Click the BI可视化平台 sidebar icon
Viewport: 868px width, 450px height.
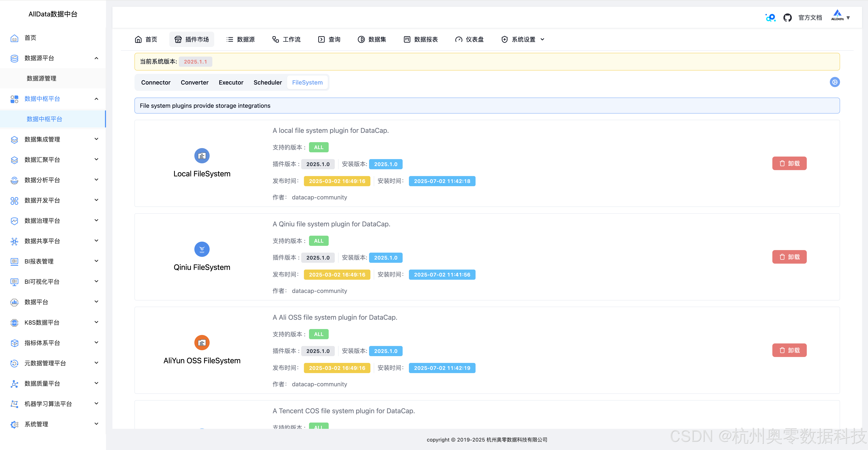coord(14,282)
